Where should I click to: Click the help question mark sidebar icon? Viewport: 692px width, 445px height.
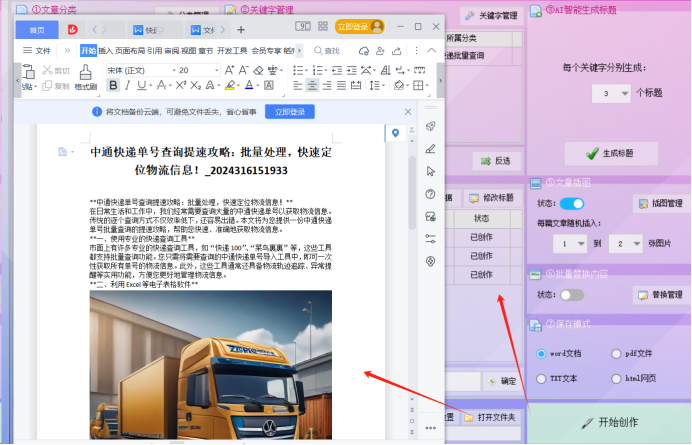(x=431, y=194)
